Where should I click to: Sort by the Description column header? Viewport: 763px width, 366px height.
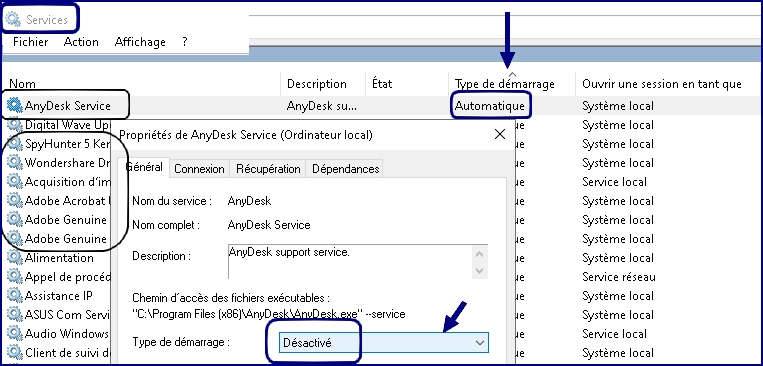[x=317, y=84]
